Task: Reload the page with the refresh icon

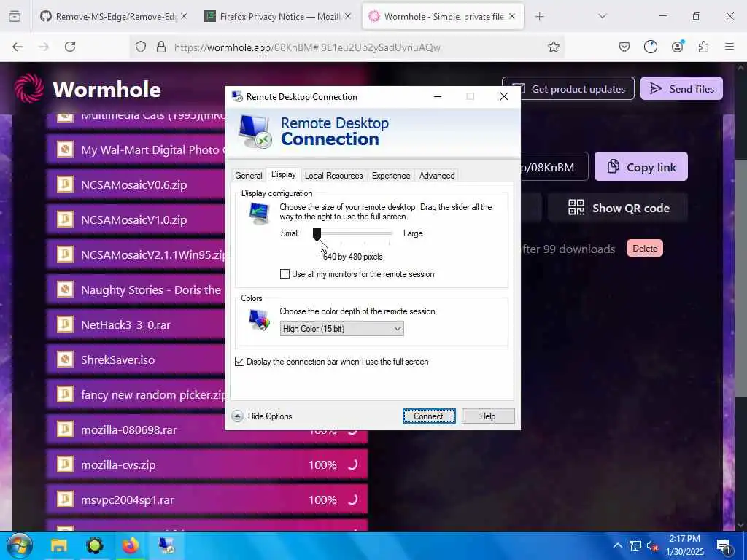Action: coord(70,47)
